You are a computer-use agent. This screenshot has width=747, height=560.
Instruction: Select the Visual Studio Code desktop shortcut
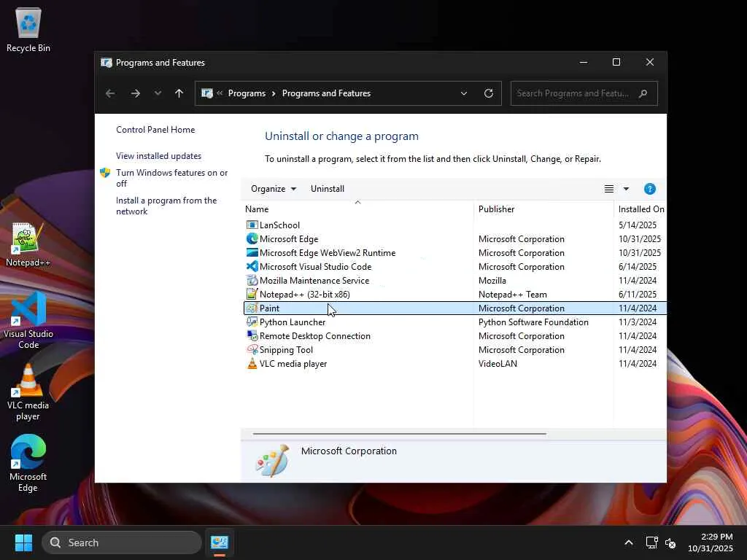[28, 320]
